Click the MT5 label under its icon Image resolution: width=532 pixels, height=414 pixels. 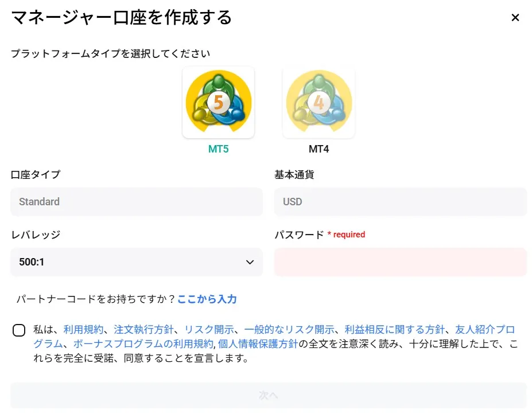click(x=218, y=149)
